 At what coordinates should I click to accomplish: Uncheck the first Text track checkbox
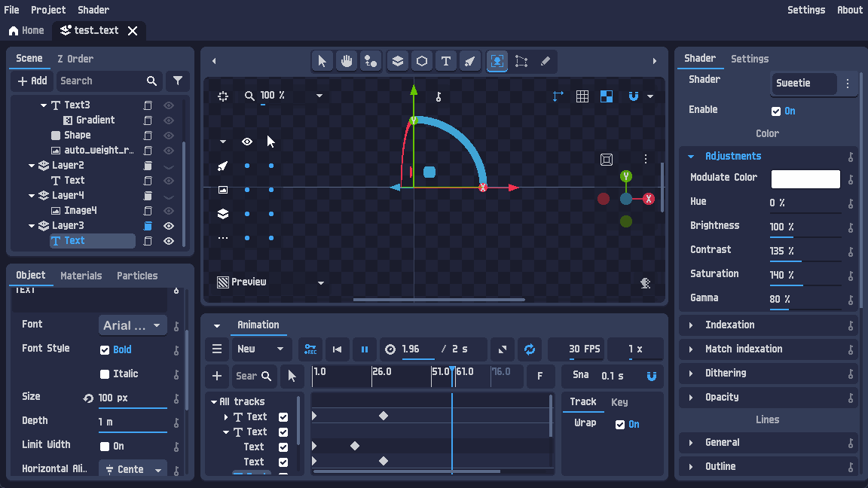pos(283,417)
